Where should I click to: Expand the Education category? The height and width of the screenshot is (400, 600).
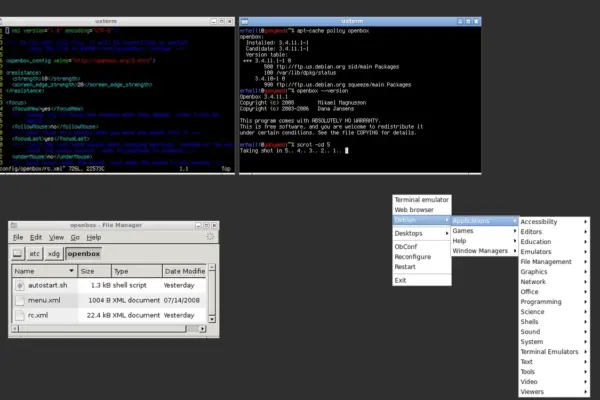point(554,242)
